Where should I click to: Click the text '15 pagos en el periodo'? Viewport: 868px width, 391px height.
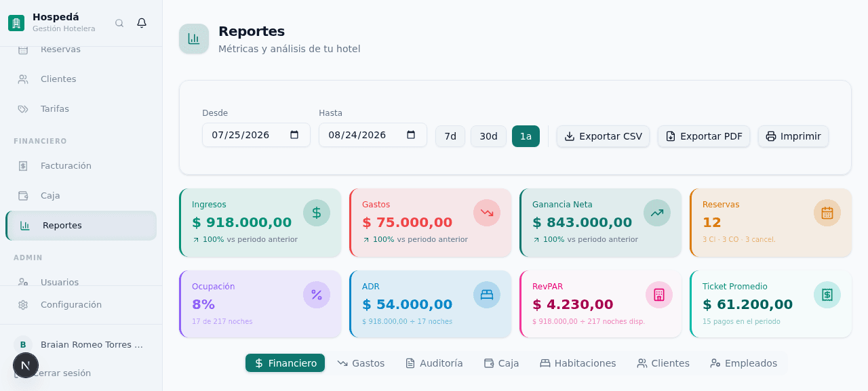(x=741, y=322)
